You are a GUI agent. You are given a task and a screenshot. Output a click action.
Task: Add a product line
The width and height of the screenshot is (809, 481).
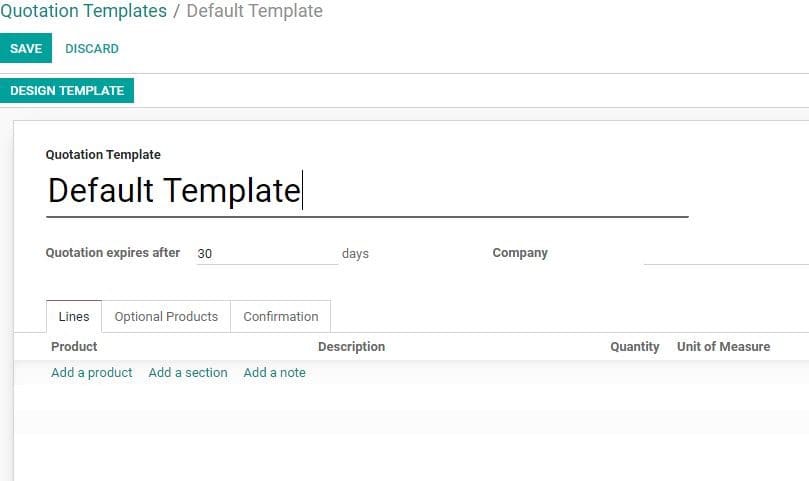[x=92, y=373]
